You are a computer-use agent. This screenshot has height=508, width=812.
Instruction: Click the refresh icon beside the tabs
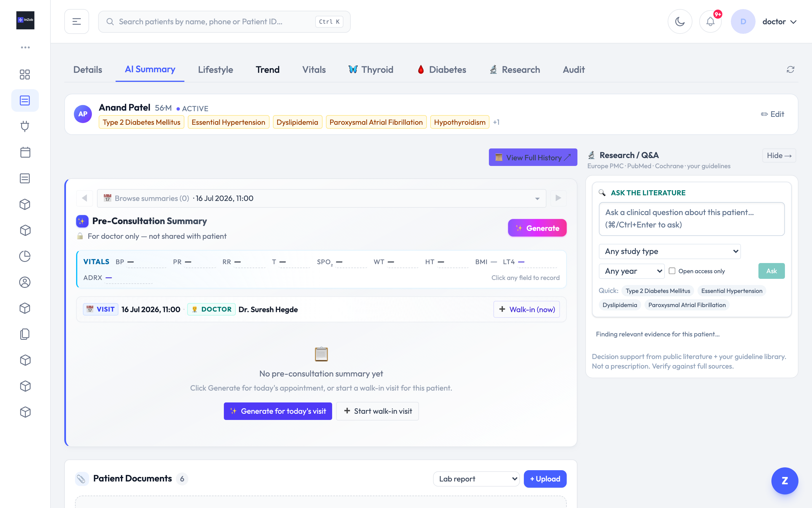(791, 69)
